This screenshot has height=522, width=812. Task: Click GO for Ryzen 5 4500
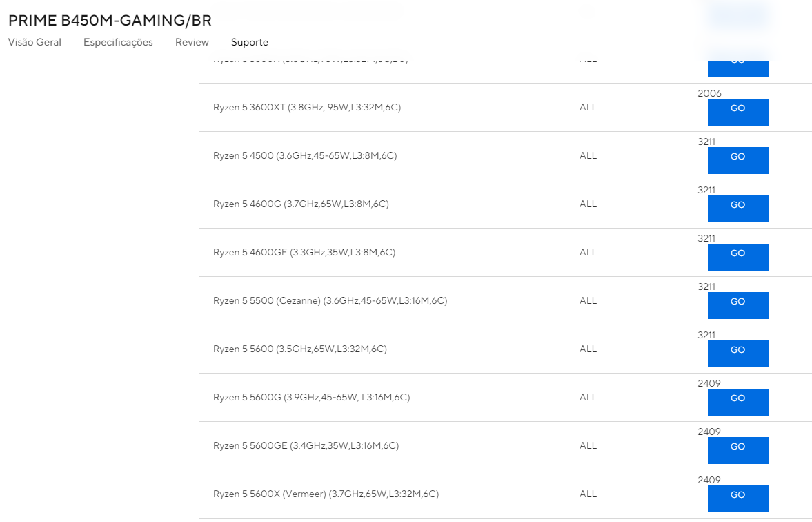pos(738,160)
